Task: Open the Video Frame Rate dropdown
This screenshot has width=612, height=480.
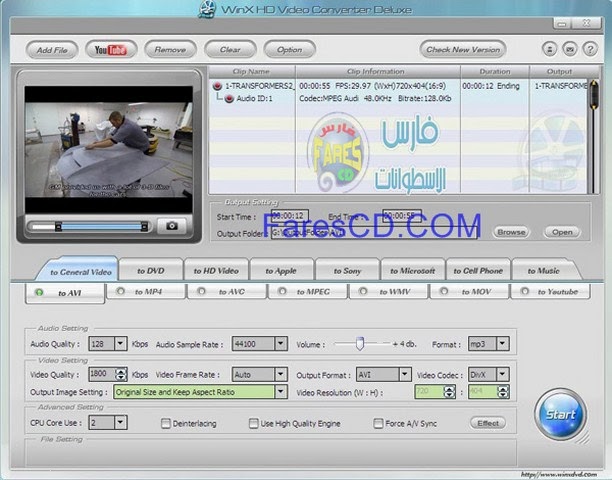Action: 281,375
